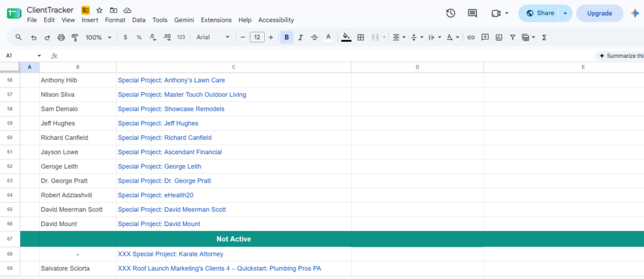The width and height of the screenshot is (644, 279).
Task: Open the fill color picker
Action: point(347,37)
